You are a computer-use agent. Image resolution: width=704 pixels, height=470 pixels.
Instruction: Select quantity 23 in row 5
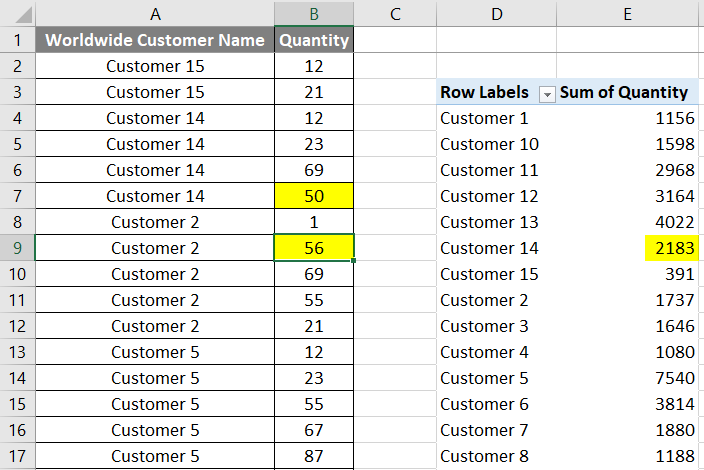(x=314, y=144)
